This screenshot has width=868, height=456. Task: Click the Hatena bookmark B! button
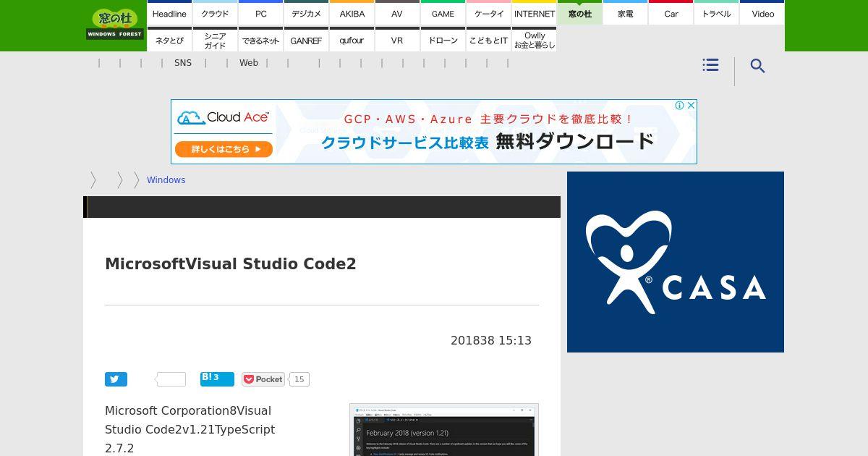(217, 379)
